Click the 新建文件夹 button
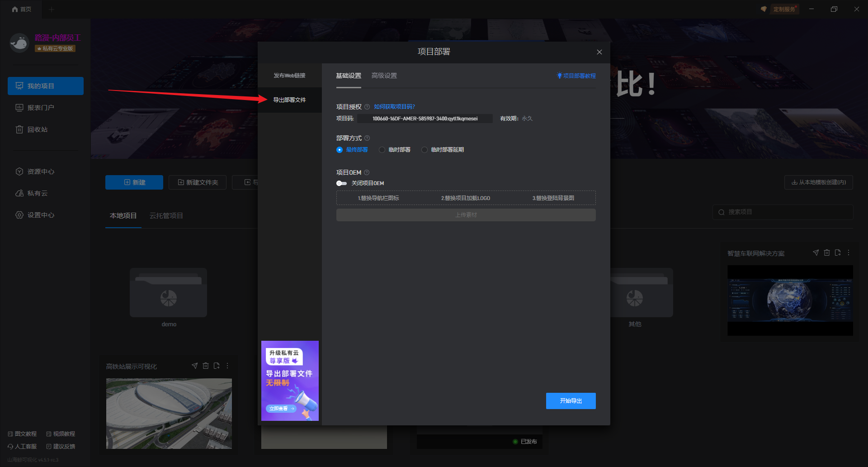This screenshot has width=868, height=467. click(198, 182)
